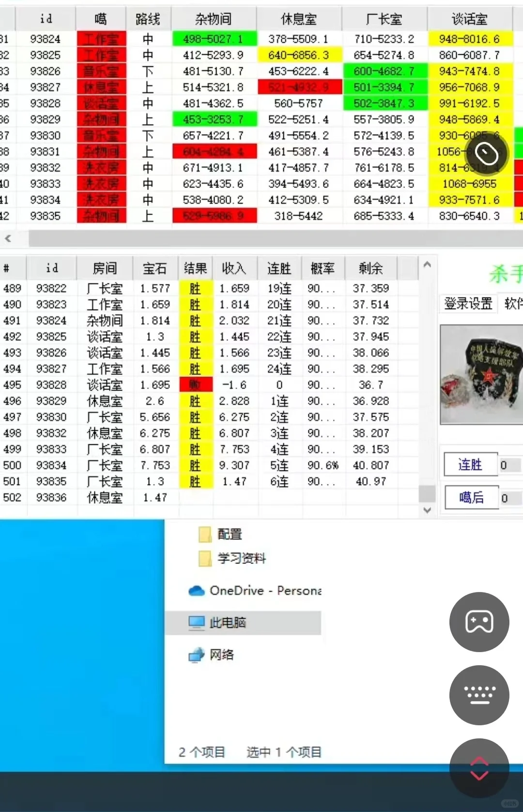The height and width of the screenshot is (812, 523).
Task: Click the military badge image
Action: coord(481,375)
